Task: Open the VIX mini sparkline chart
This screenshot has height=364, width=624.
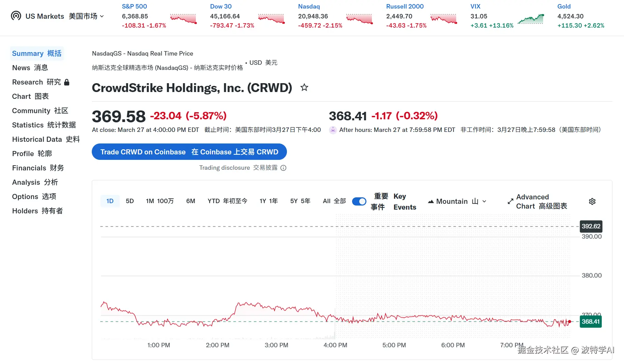Action: click(531, 19)
